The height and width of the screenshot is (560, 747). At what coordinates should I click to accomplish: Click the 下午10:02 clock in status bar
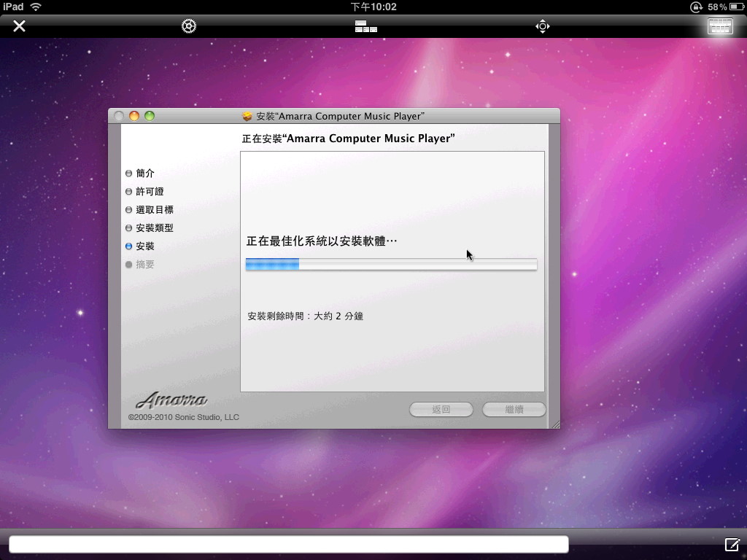tap(373, 7)
